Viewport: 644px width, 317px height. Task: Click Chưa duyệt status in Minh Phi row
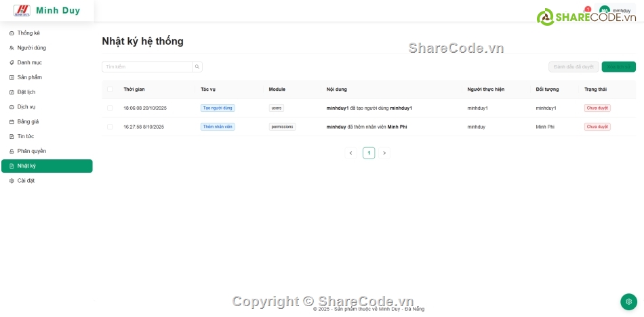click(597, 127)
